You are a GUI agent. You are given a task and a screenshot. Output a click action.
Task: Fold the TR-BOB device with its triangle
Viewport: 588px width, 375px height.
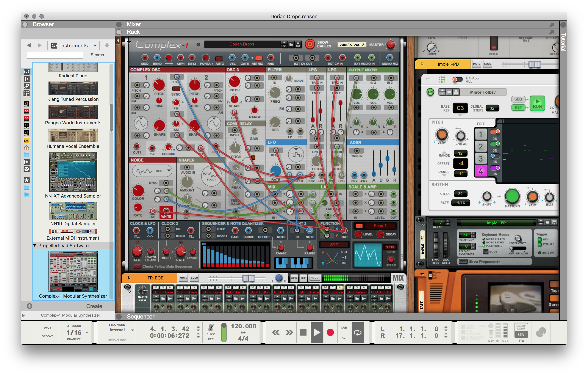(129, 278)
